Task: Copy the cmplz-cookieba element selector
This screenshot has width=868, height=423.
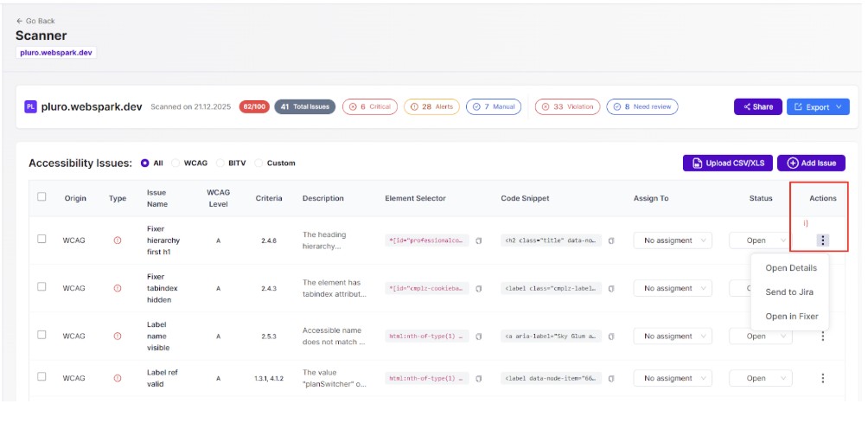Action: click(x=479, y=289)
